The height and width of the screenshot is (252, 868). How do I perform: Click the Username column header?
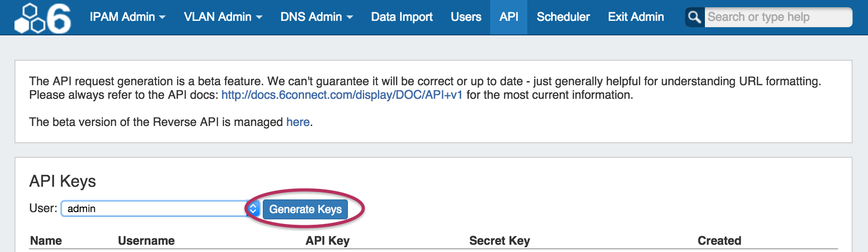[x=146, y=241]
